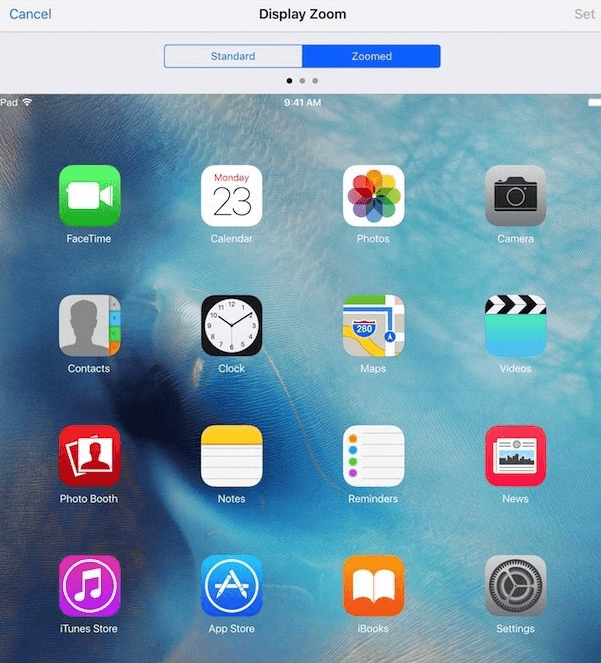
Task: Go to the third preview page dot
Action: 315,81
